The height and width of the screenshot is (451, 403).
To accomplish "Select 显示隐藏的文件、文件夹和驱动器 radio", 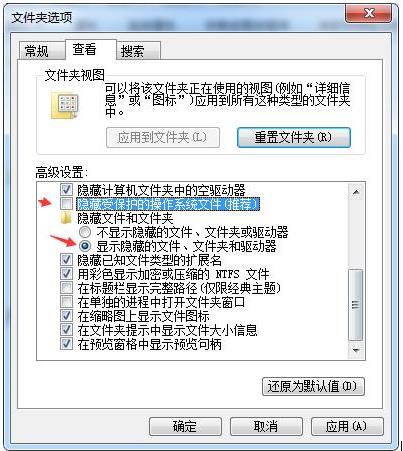I will 85,246.
